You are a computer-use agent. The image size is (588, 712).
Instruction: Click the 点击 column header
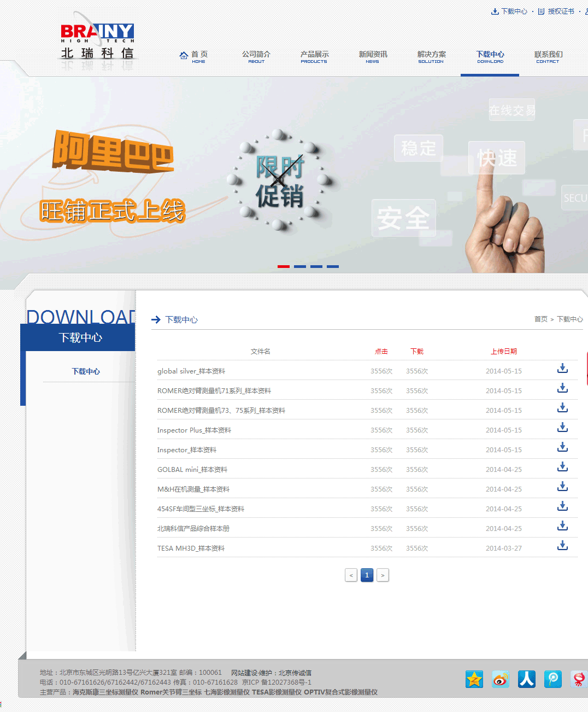pos(381,352)
